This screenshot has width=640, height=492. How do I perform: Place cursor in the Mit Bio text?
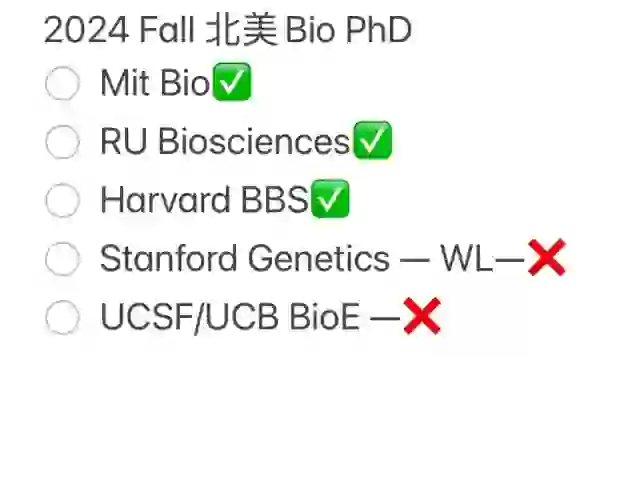[155, 83]
